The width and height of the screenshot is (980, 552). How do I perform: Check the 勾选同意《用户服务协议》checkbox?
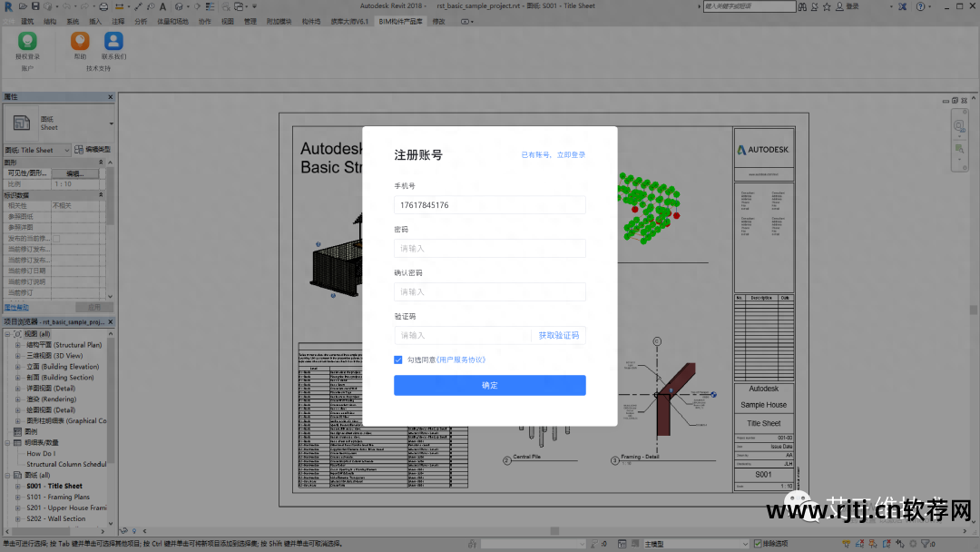(397, 359)
